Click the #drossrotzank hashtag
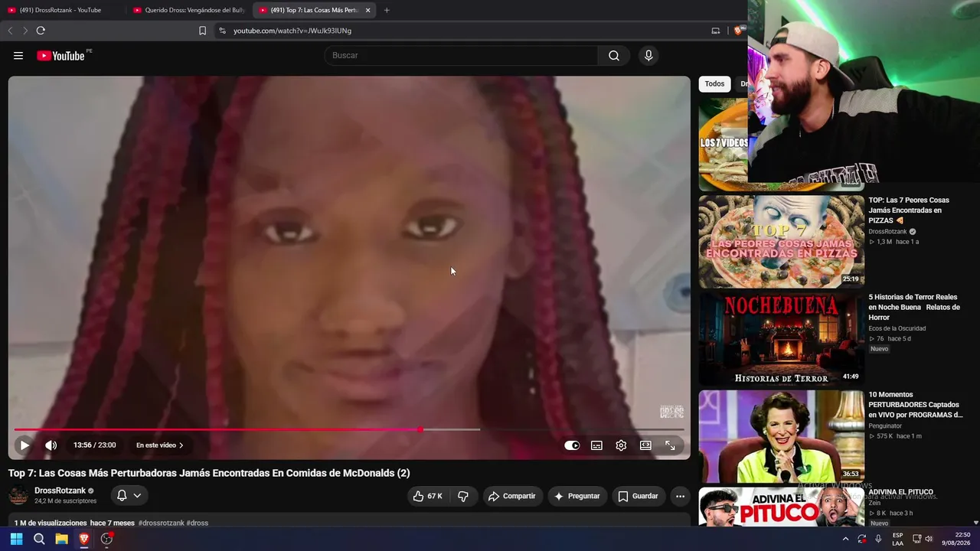 pos(162,523)
